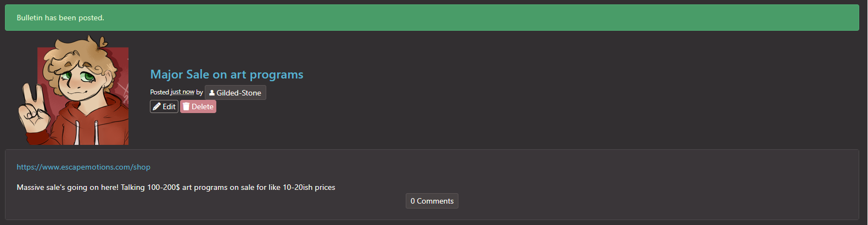Open the 0 Comments button

click(432, 201)
